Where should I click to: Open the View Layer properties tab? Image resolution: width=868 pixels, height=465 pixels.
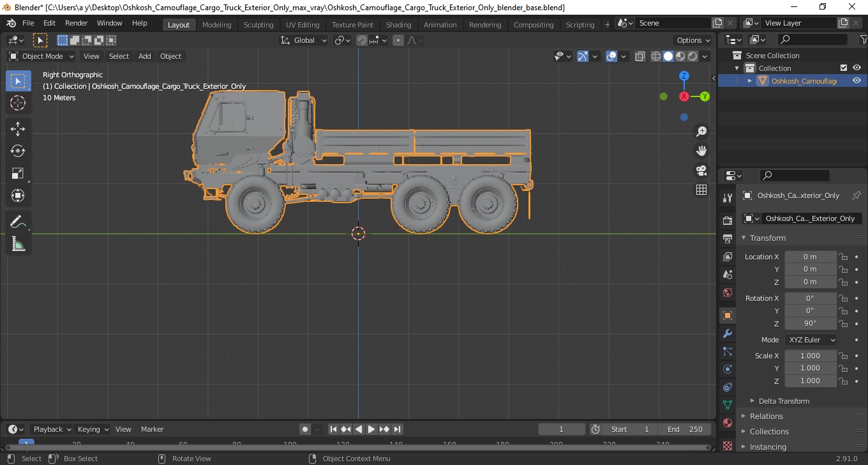click(x=727, y=256)
